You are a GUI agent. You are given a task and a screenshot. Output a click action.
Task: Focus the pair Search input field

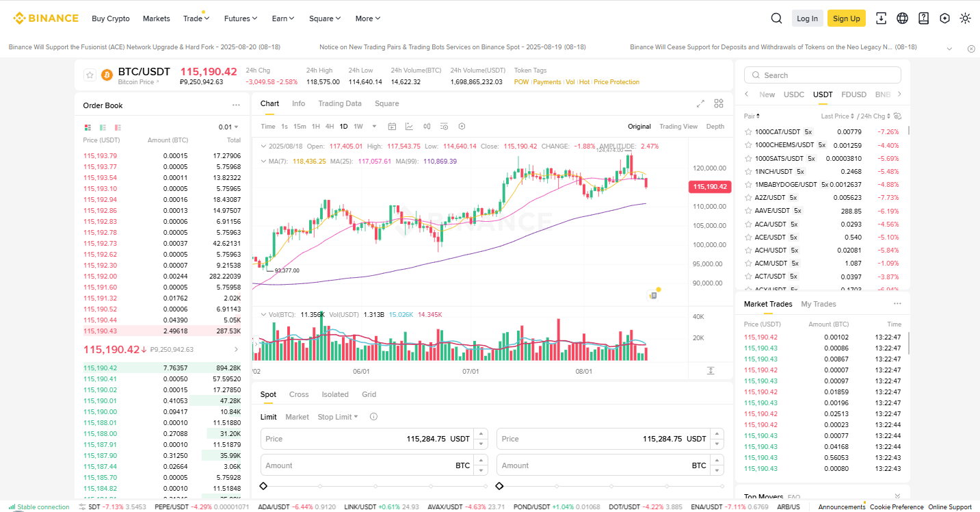[823, 75]
